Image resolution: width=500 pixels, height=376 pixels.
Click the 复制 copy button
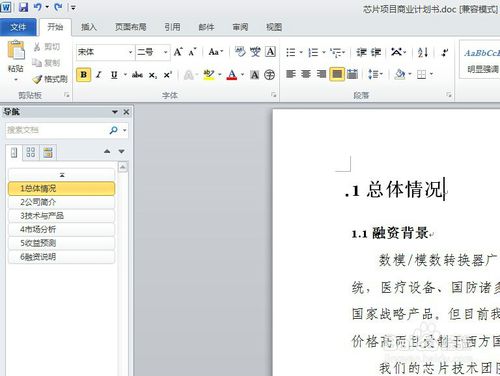pos(47,62)
